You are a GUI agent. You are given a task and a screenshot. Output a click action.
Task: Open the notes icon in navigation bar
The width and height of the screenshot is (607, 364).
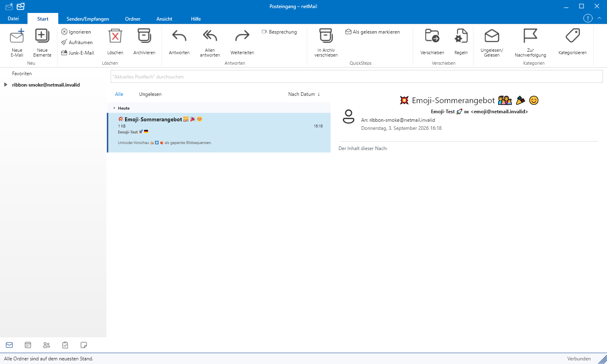tap(84, 345)
